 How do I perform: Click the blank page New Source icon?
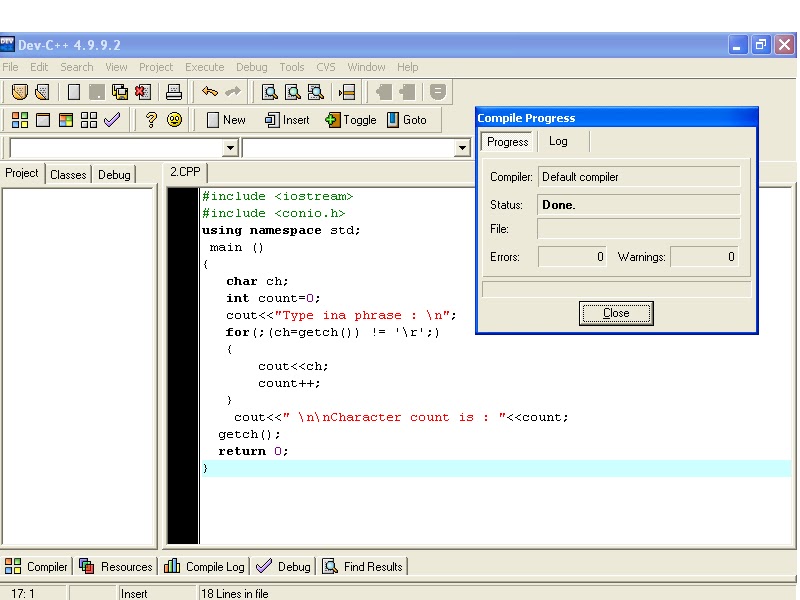(74, 92)
